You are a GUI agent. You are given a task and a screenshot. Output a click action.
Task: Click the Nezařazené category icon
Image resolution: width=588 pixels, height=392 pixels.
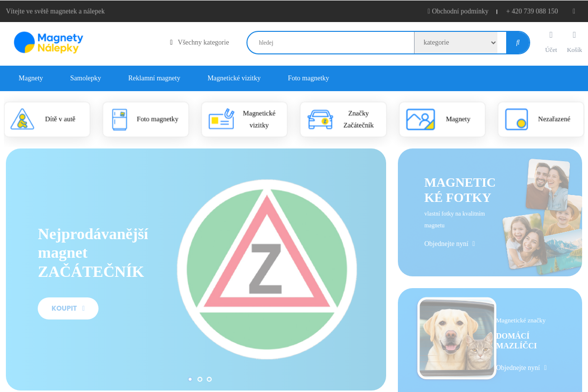516,119
